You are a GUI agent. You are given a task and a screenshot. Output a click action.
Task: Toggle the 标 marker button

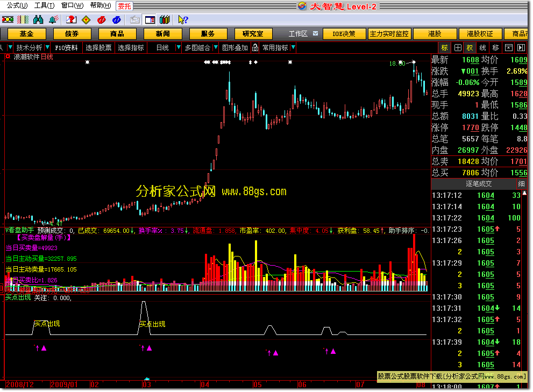445,48
